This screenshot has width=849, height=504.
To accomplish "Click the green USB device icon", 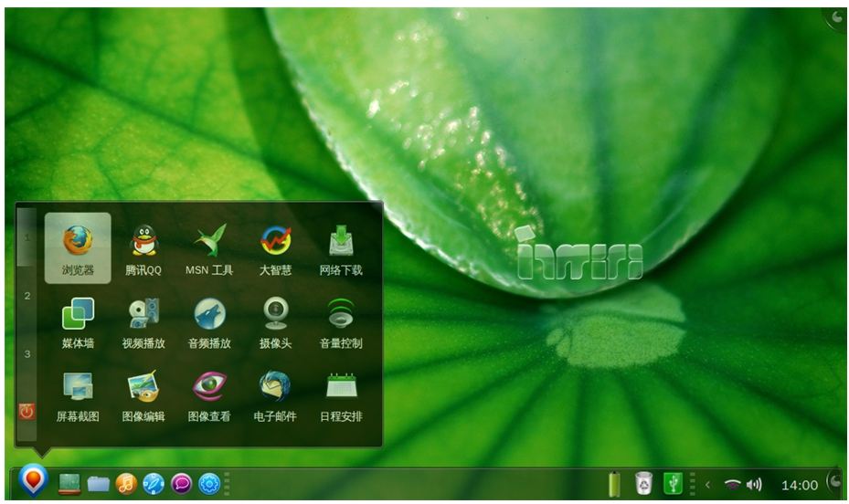I will tap(673, 483).
